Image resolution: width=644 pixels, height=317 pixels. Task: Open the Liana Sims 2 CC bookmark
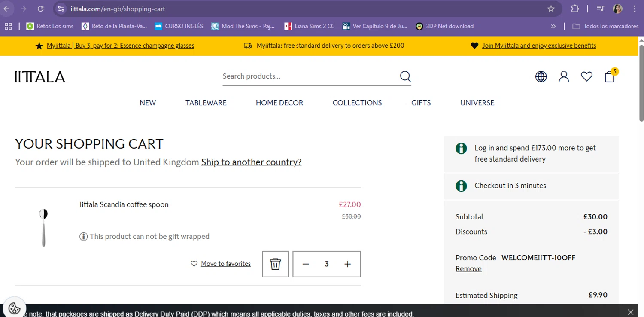tap(309, 26)
